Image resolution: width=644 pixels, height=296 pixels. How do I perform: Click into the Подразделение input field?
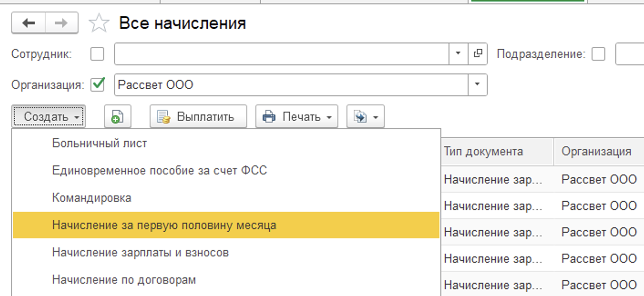coord(630,54)
